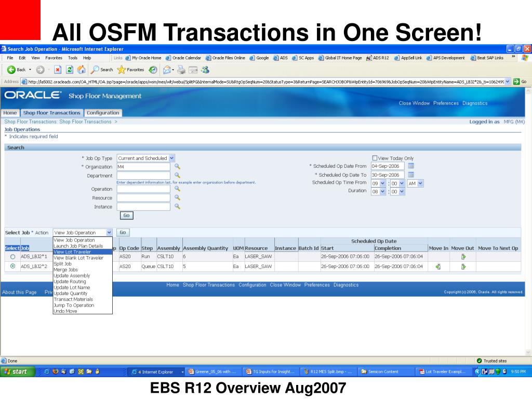This screenshot has height=399, width=532.
Task: Click Move Out icon for ADS_LBJ2*2
Action: (x=463, y=267)
